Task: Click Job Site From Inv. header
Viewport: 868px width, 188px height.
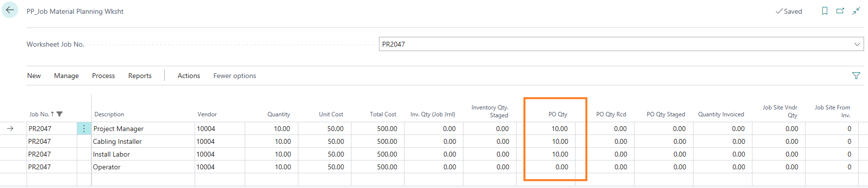Action: click(832, 111)
